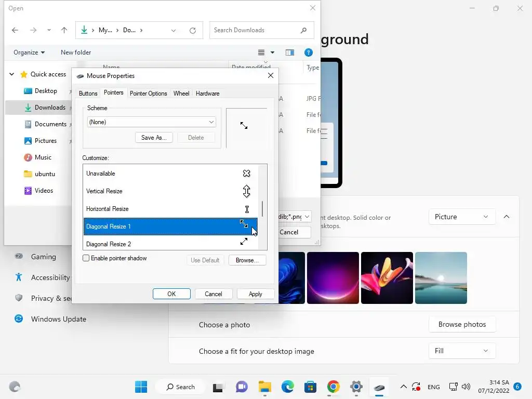The width and height of the screenshot is (532, 399).
Task: Open the Hardware tab
Action: pyautogui.click(x=207, y=94)
